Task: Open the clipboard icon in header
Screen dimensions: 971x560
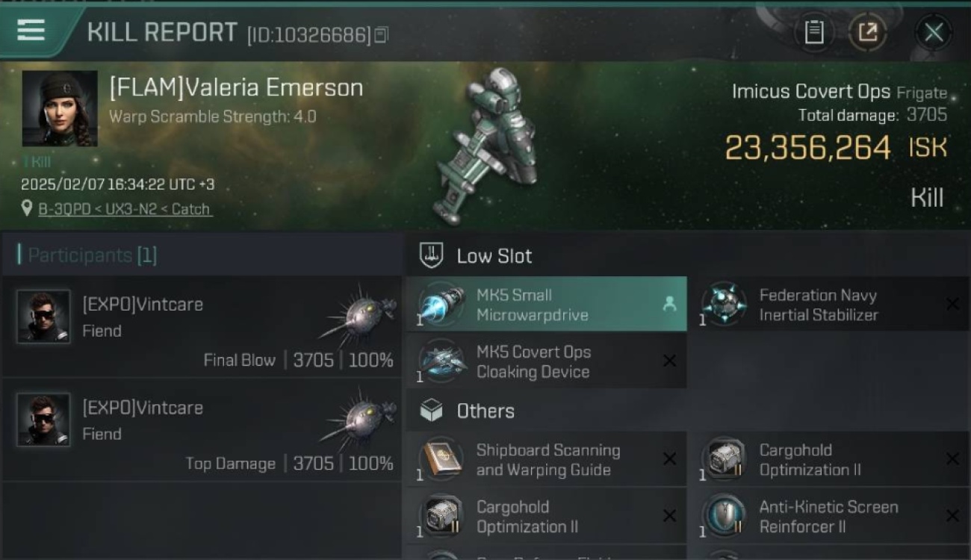Action: point(813,32)
